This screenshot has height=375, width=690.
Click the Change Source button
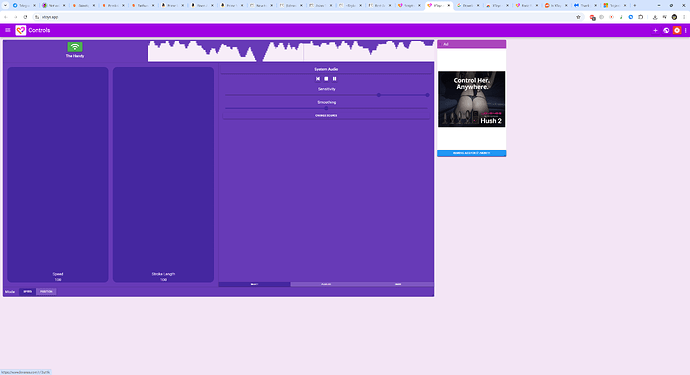coord(326,115)
